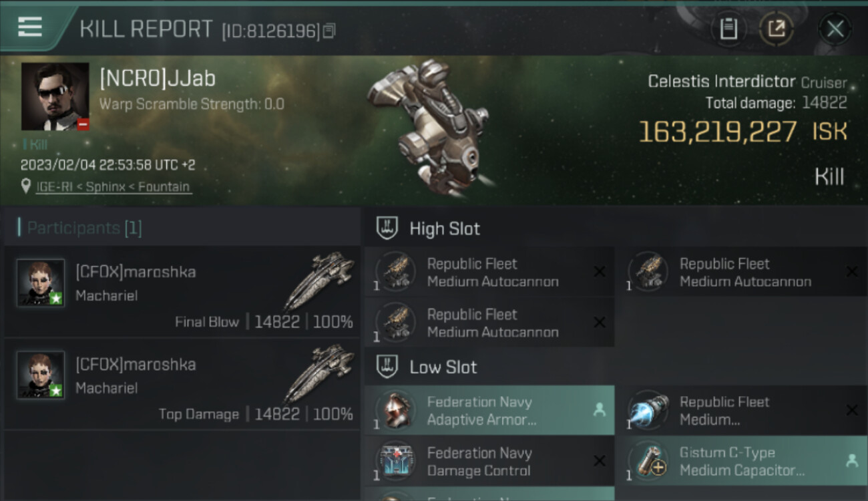Select the Top Damage maroshka entry
The image size is (868, 501).
coord(182,385)
